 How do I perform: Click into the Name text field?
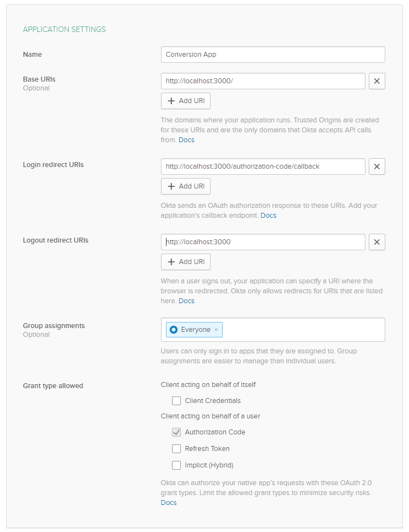273,55
